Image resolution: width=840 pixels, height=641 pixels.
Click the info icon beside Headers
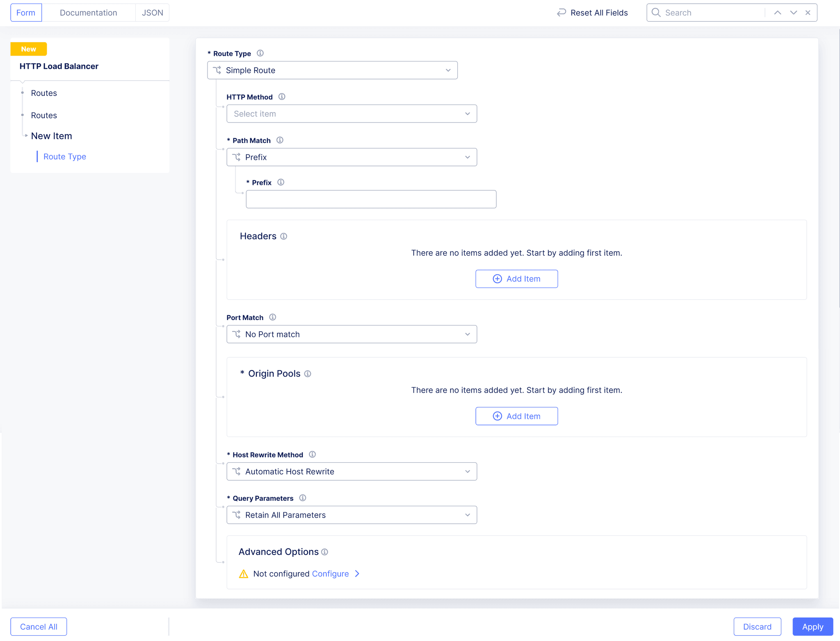coord(284,236)
